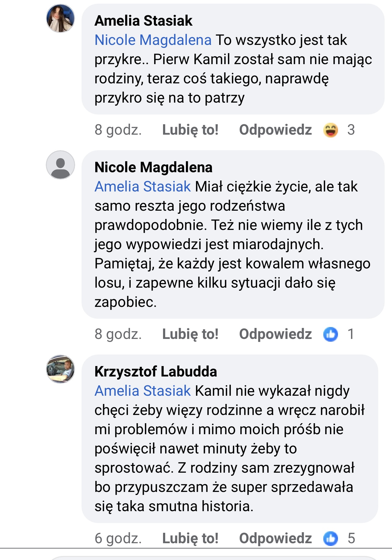This screenshot has width=392, height=560.
Task: Click the Amelia Stasiak mention in Krzysztof's reply
Action: tap(143, 391)
